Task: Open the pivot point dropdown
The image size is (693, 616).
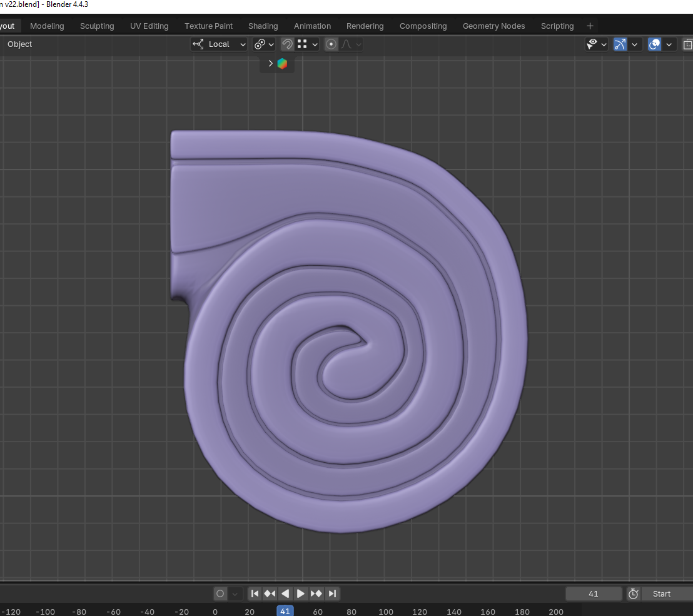Action: click(x=263, y=44)
